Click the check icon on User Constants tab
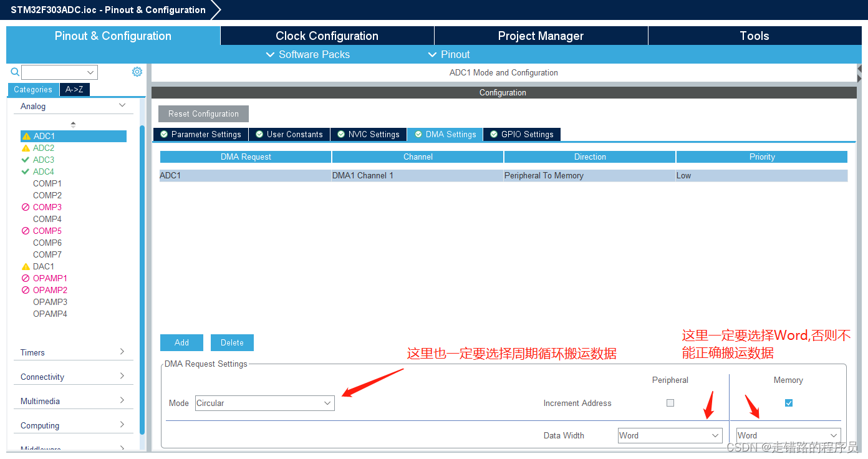 click(x=259, y=134)
